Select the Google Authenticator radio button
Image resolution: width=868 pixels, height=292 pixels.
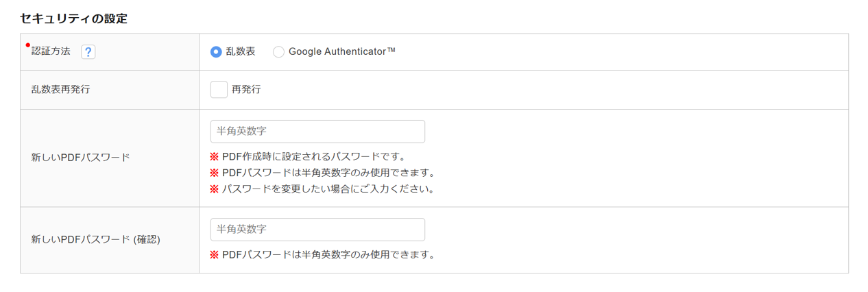(x=278, y=52)
